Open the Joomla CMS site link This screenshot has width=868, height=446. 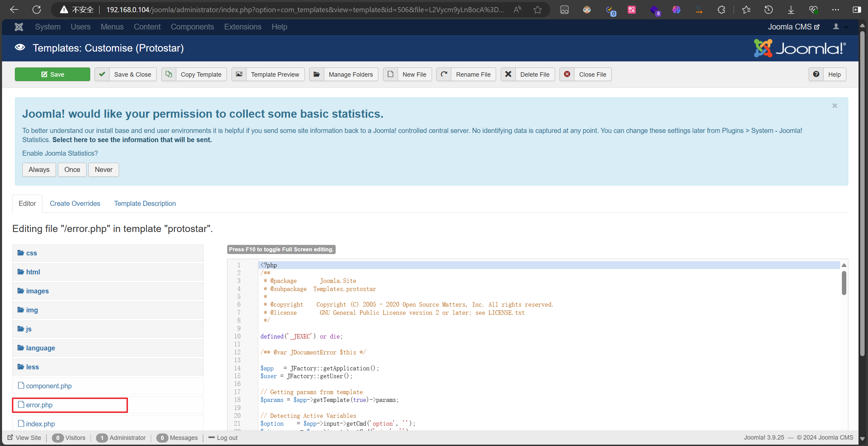click(794, 27)
